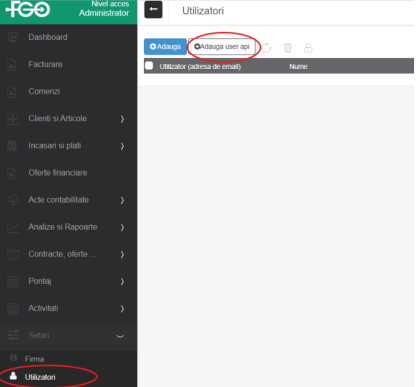Expand the Clienti si Articole submenu
420x387 pixels.
(122, 119)
